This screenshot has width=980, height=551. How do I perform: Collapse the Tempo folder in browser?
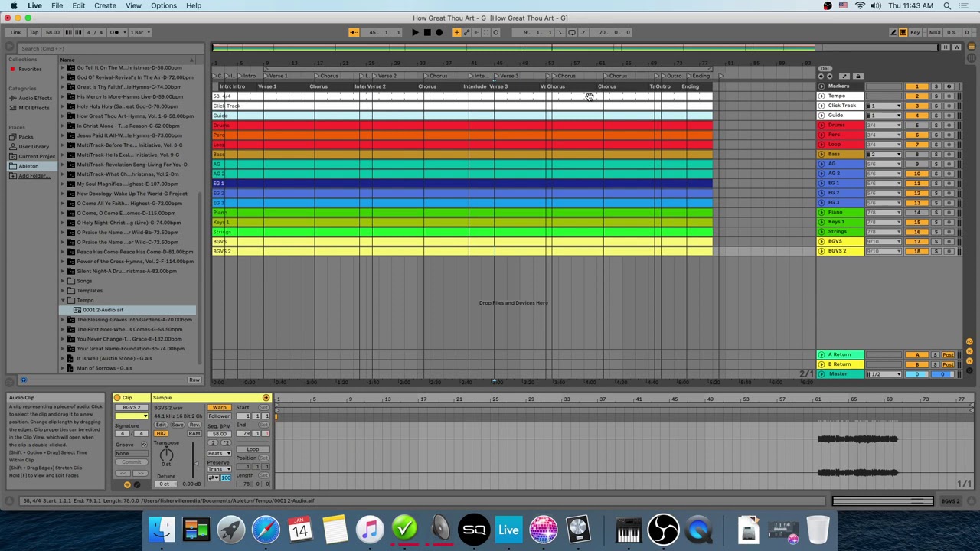pos(64,300)
